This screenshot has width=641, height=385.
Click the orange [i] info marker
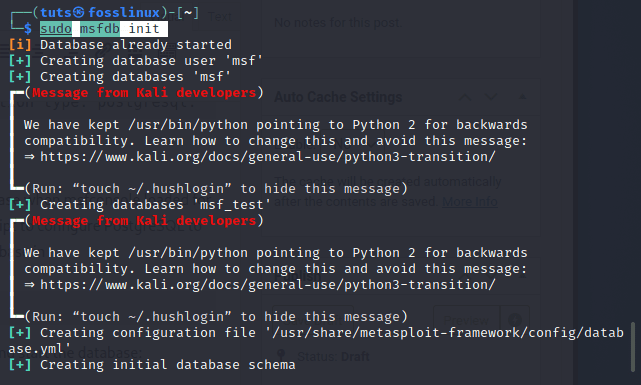click(x=20, y=45)
